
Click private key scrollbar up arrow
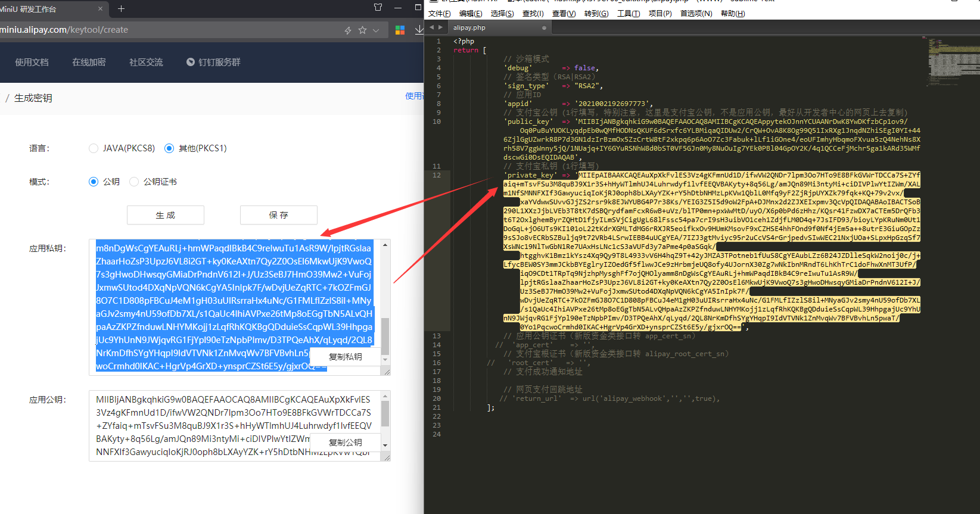[x=385, y=245]
